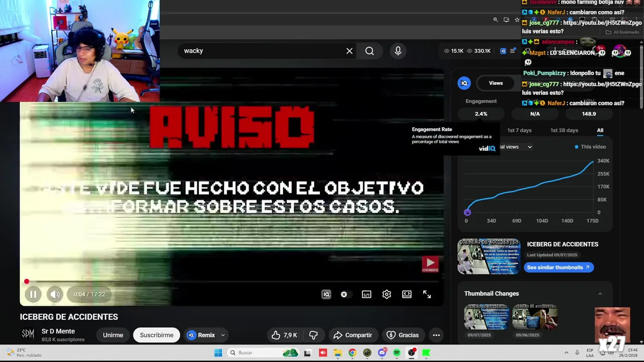Click the Unirme join button
The width and height of the screenshot is (644, 362).
coord(113,335)
